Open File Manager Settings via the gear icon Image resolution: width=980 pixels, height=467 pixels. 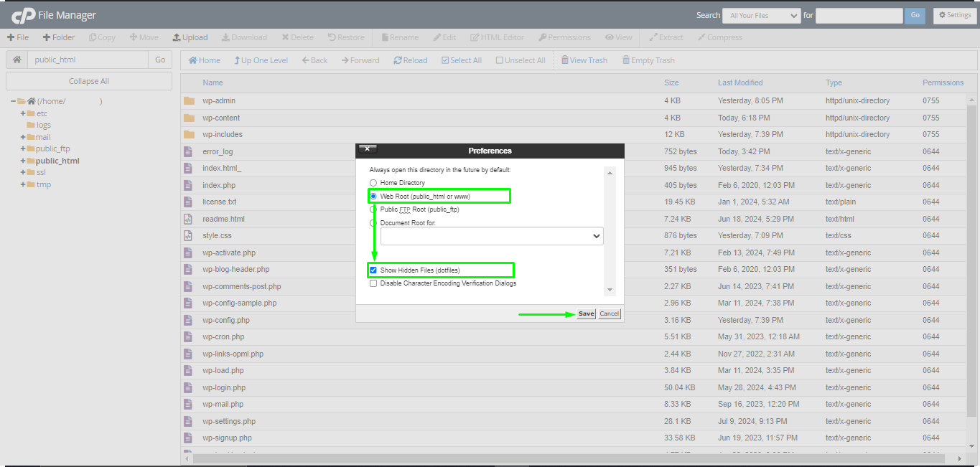[x=955, y=14]
